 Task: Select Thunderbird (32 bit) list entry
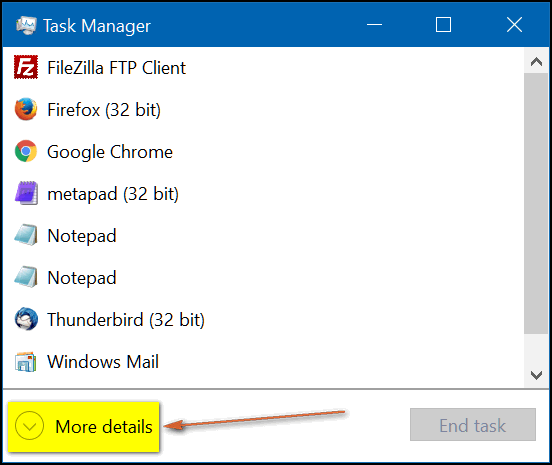tap(126, 320)
